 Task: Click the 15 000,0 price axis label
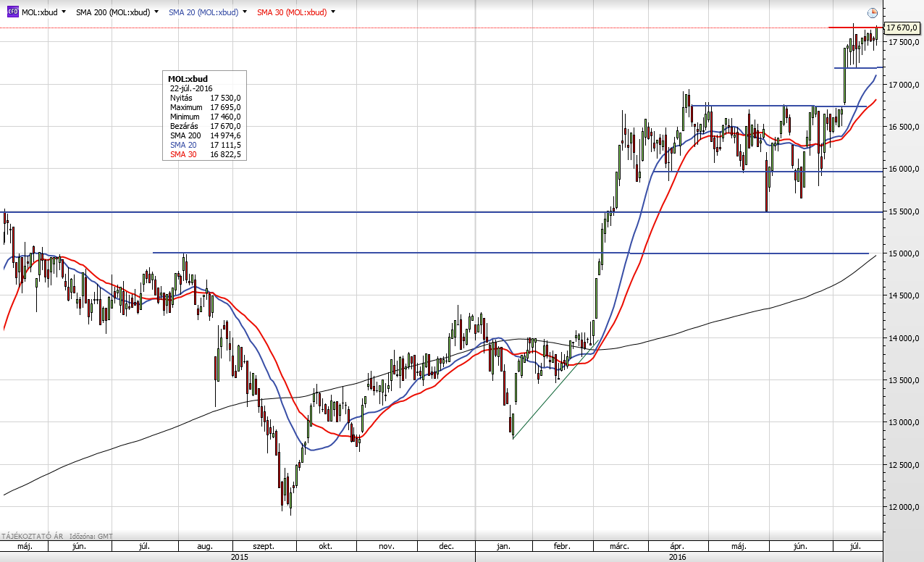[x=904, y=253]
